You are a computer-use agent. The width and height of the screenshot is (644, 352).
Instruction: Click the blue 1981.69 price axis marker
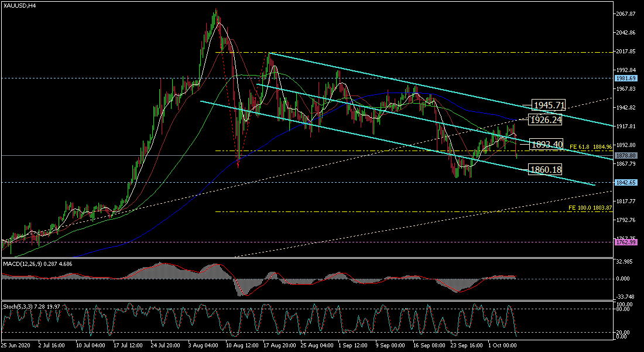(x=627, y=77)
